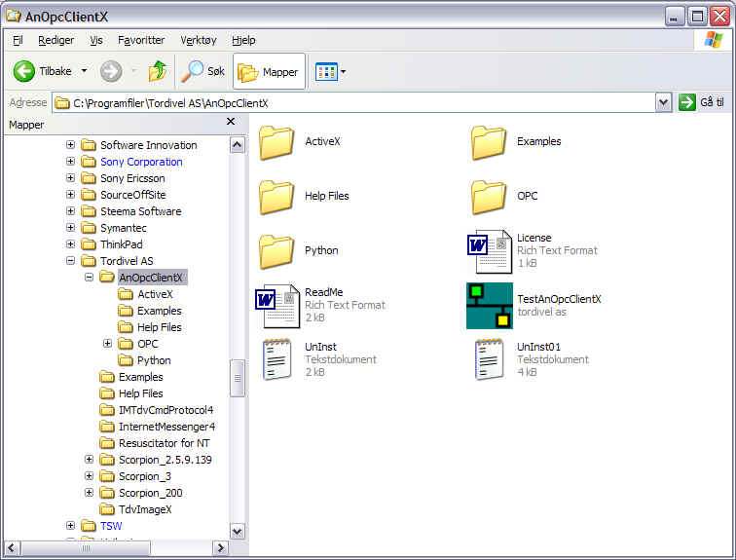Open Tilbake history dropdown arrow
This screenshot has width=736, height=560.
[84, 71]
